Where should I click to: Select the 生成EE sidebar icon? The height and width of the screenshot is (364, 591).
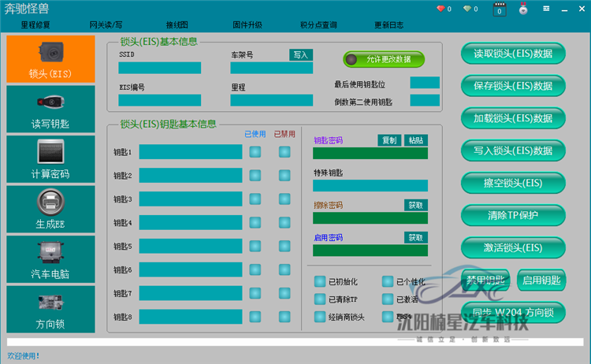click(x=50, y=209)
